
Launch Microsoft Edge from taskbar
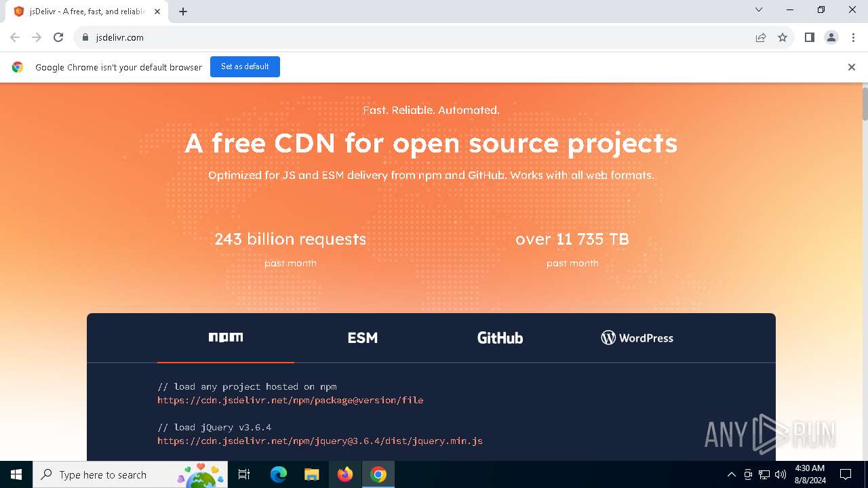pos(279,474)
